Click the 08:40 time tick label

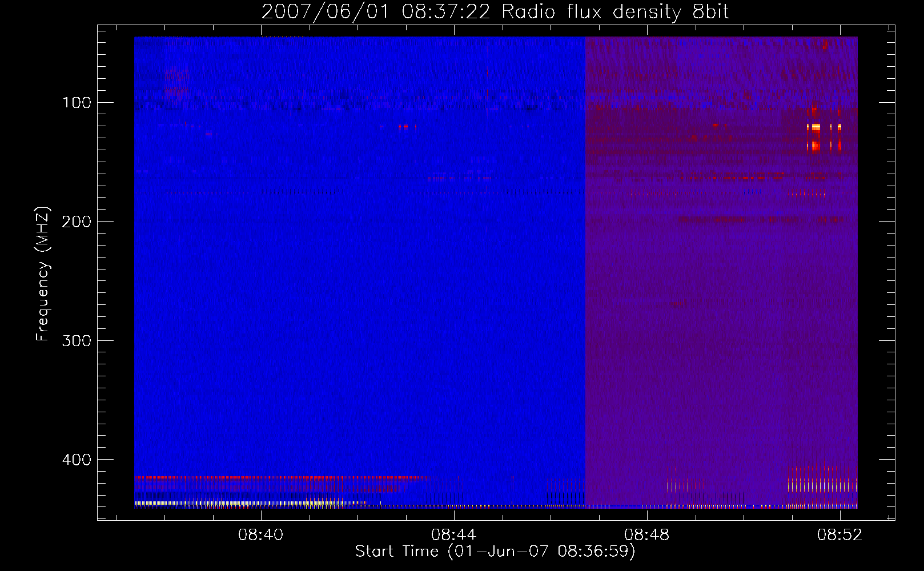click(x=261, y=535)
